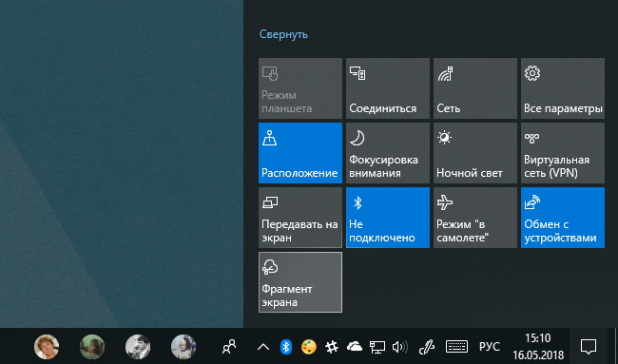Toggle Обмен с устройствами tile
This screenshot has height=364, width=618.
[x=563, y=218]
